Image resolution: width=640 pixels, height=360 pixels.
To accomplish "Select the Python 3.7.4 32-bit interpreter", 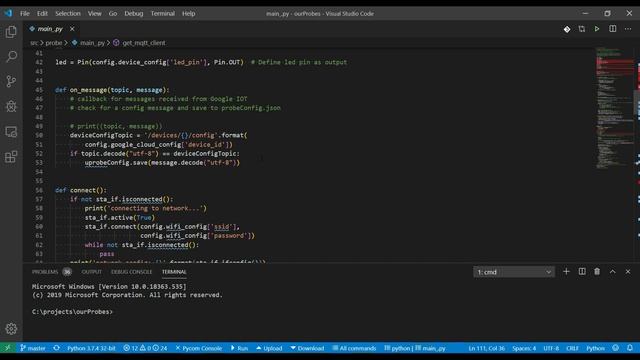I will tap(91, 348).
